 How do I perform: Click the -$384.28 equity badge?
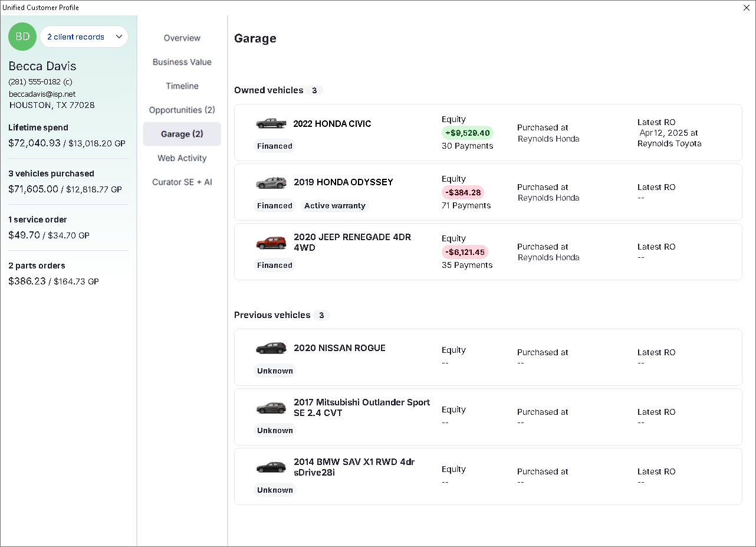463,192
